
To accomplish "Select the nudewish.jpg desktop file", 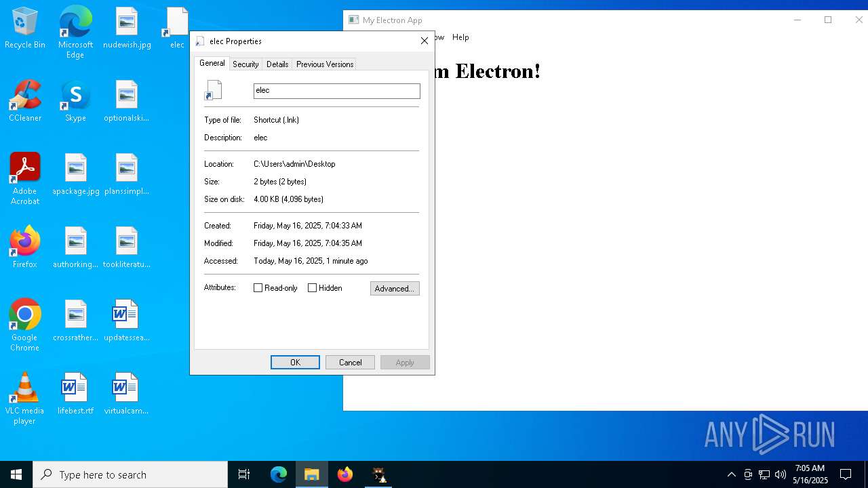I will tap(127, 28).
